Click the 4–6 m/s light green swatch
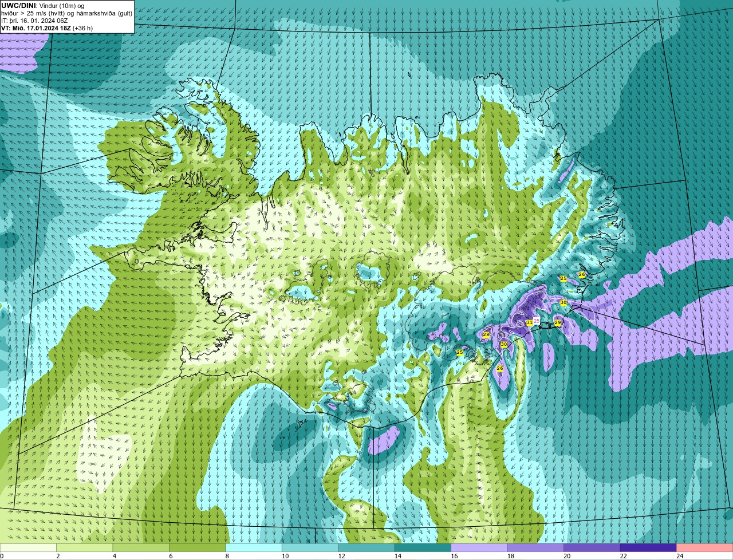The image size is (733, 560). click(x=141, y=547)
